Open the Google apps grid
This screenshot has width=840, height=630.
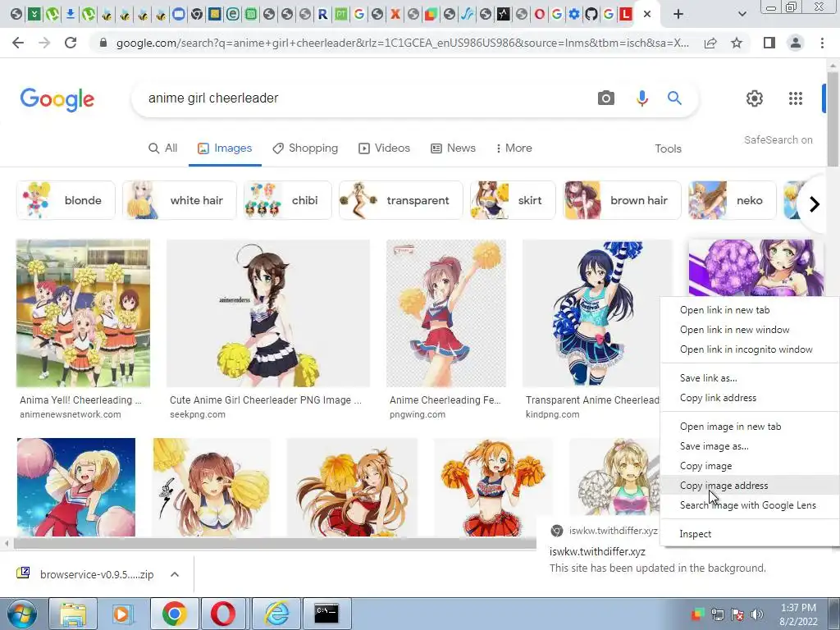coord(796,98)
